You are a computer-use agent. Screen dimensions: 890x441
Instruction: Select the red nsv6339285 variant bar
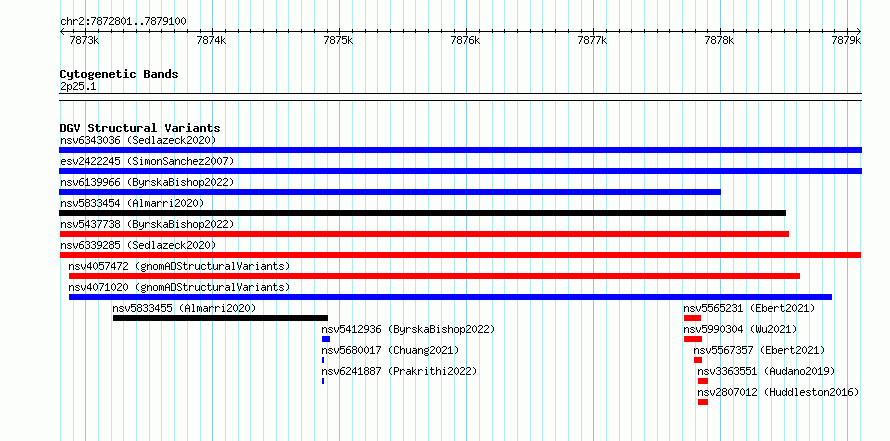pyautogui.click(x=460, y=255)
